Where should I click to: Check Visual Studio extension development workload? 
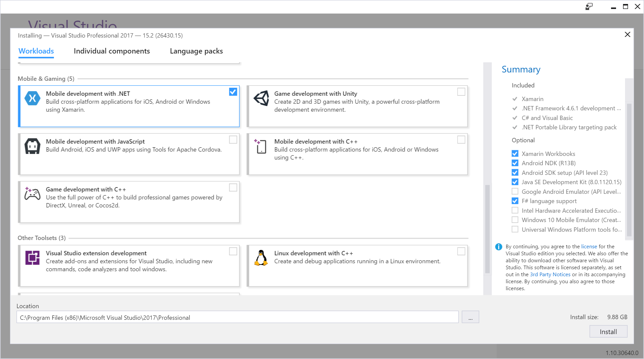pos(233,251)
